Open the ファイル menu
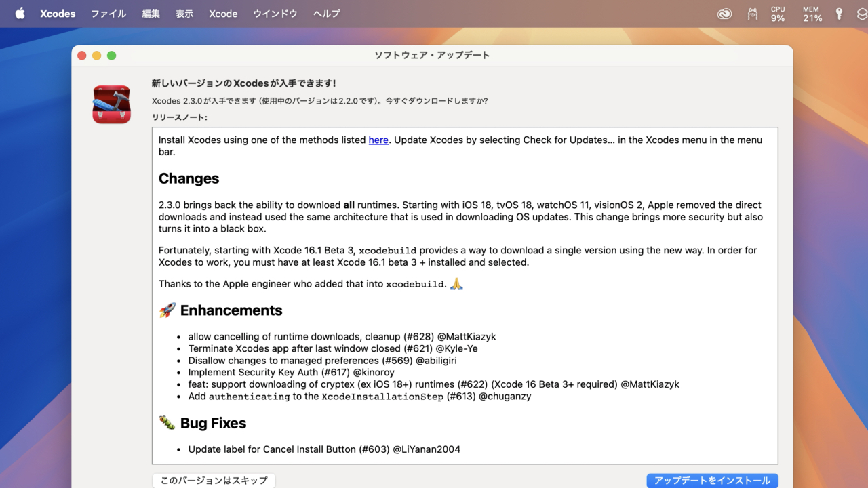The width and height of the screenshot is (868, 488). 108,14
